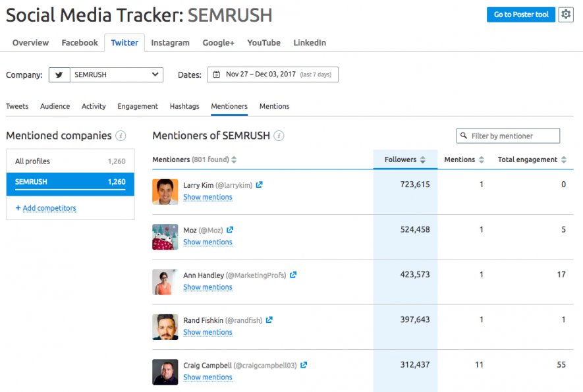Open the Nov 27 – Dec 03 date picker
583x392 pixels.
click(273, 74)
